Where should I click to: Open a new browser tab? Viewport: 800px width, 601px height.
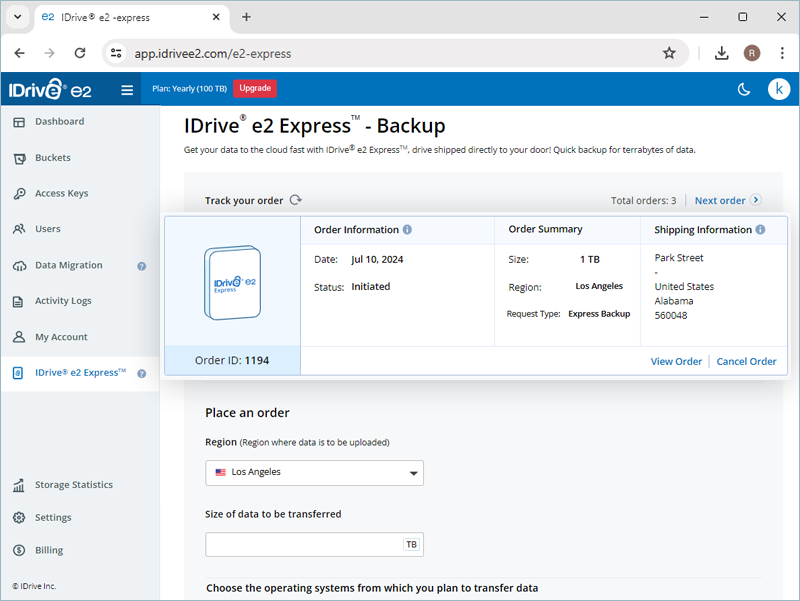[x=246, y=17]
